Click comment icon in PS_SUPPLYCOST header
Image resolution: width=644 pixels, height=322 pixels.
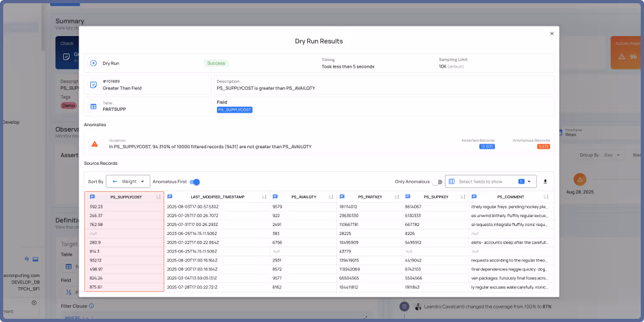(92, 196)
